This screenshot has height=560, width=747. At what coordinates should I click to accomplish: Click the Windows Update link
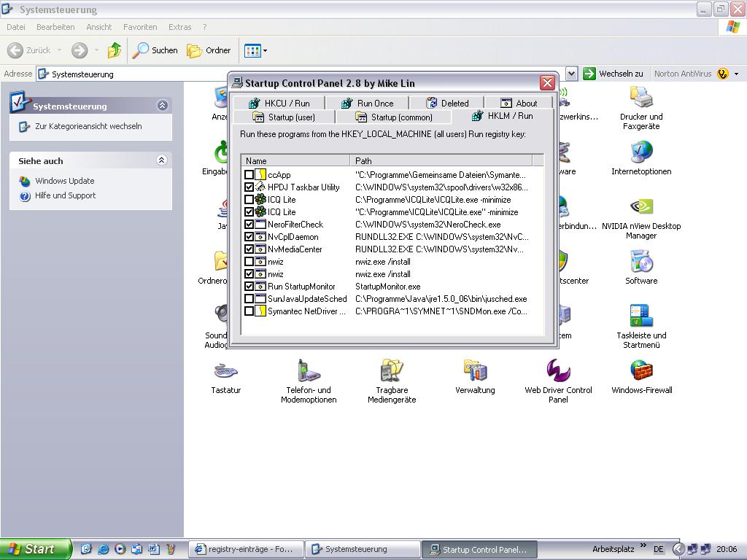click(x=65, y=181)
